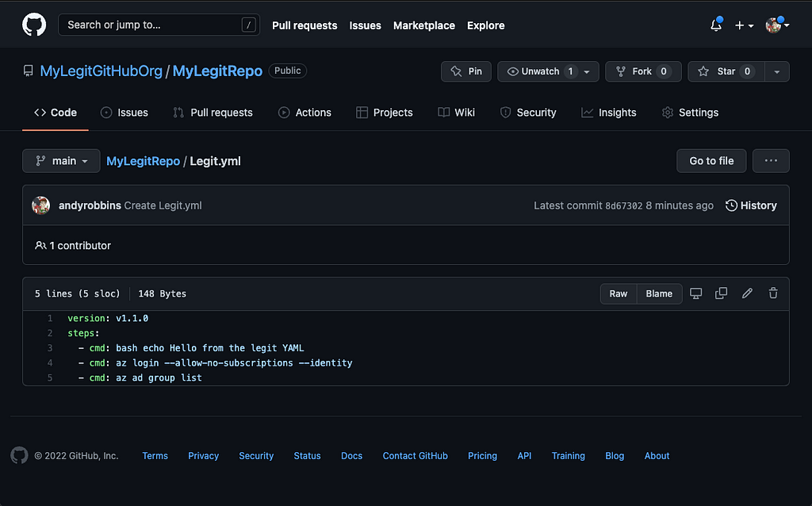Open the andyrobbins author link
This screenshot has height=506, width=812.
tap(90, 205)
